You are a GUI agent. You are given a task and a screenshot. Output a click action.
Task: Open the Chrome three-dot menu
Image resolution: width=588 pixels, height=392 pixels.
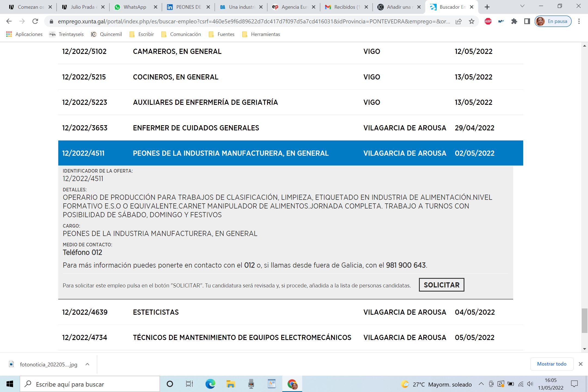click(579, 21)
